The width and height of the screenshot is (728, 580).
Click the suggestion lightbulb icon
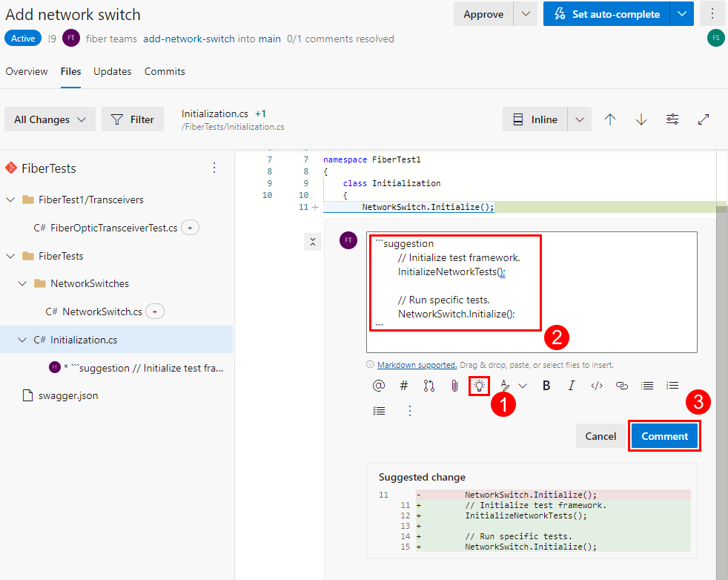tap(480, 386)
